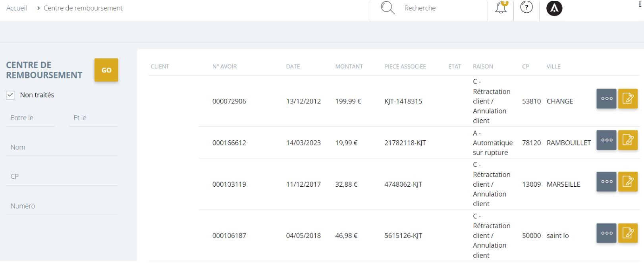Image resolution: width=644 pixels, height=264 pixels.
Task: Edit credit 000106187 row
Action: (x=628, y=233)
